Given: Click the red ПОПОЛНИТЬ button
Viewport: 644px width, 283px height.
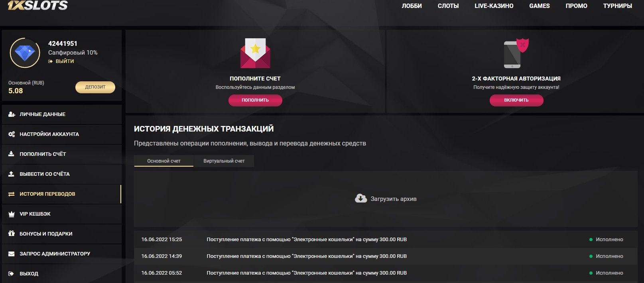Looking at the screenshot, I should 255,100.
